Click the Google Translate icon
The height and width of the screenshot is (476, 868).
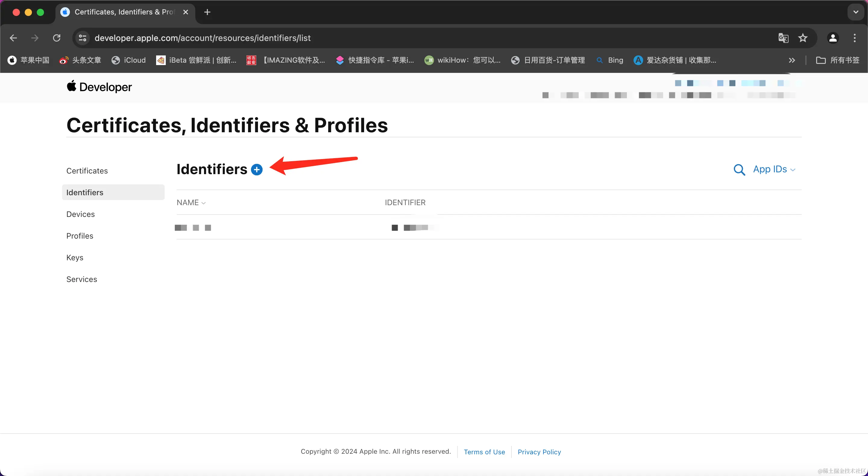click(783, 38)
